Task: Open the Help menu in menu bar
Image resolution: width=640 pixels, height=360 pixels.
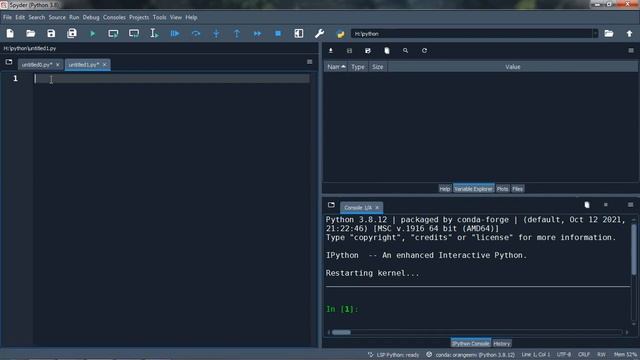Action: (x=191, y=18)
